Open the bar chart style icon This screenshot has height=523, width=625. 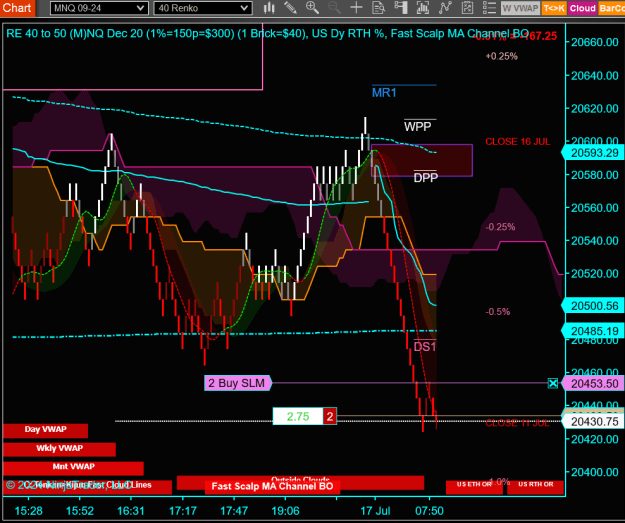click(269, 8)
